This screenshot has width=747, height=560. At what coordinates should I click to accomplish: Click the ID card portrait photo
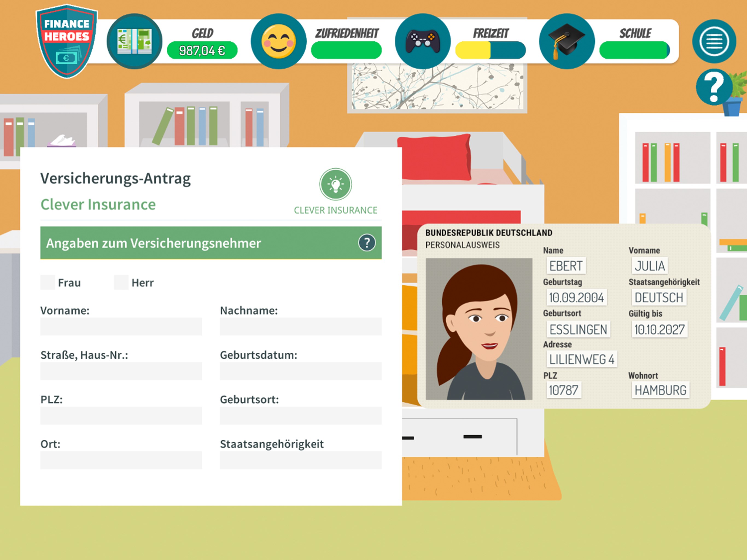[x=479, y=329]
